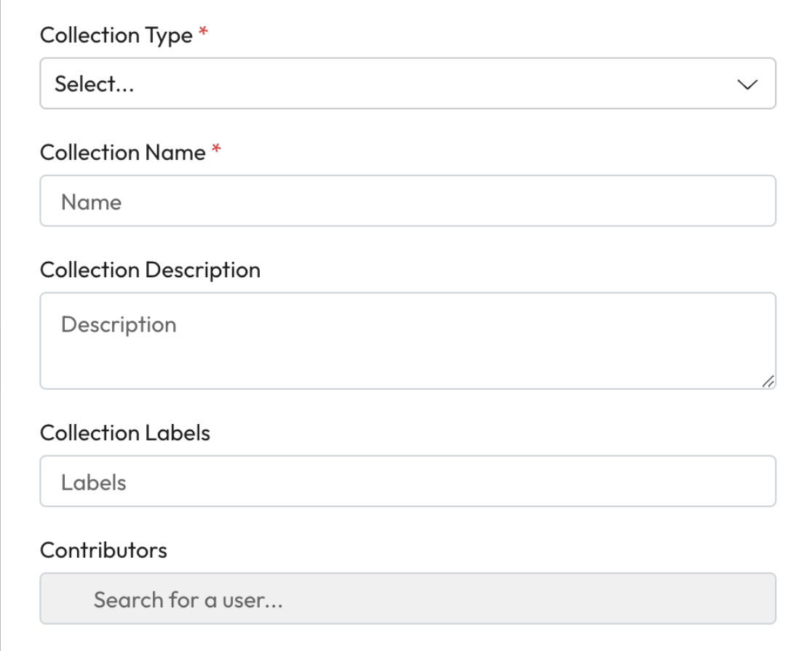This screenshot has width=812, height=651.
Task: Click the 'Labels' placeholder text
Action: pos(94,483)
